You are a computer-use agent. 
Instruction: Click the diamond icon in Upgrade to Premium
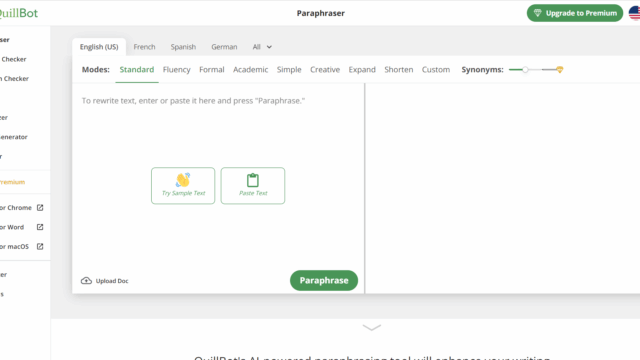(538, 13)
